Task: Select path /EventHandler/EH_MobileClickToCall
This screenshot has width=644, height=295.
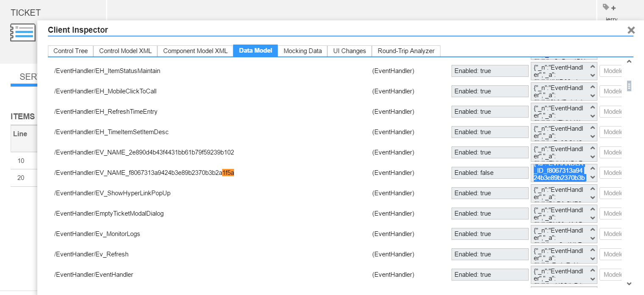Action: point(106,91)
